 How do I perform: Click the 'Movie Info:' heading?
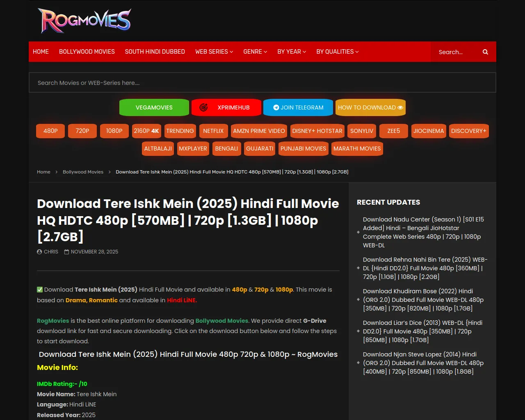(x=57, y=367)
